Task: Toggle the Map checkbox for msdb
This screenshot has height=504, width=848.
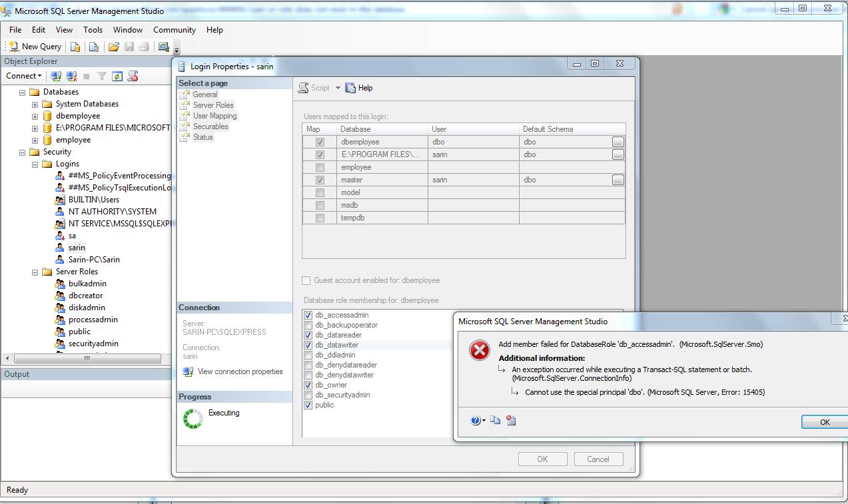Action: 320,205
